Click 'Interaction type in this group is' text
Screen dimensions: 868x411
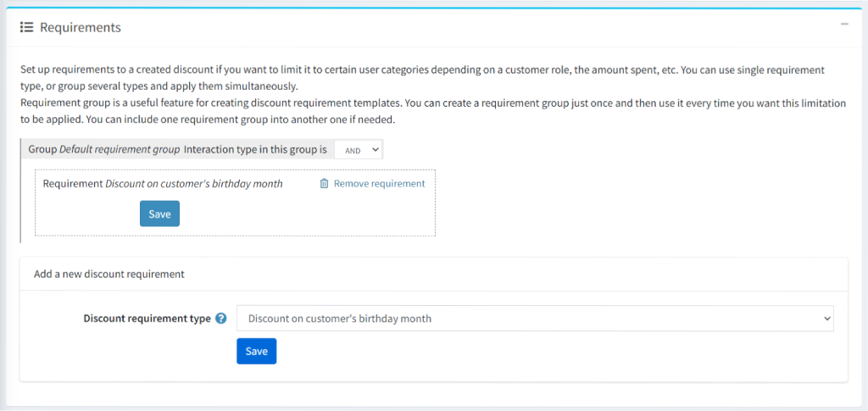point(255,150)
